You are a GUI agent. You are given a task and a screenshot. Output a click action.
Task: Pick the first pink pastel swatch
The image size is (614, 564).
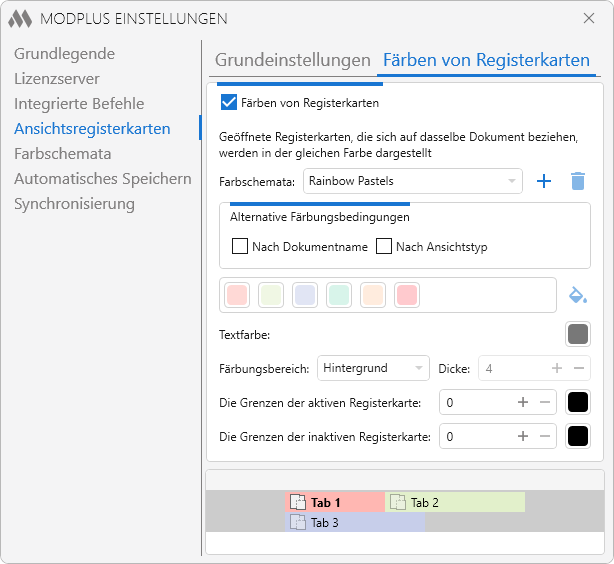pos(237,295)
